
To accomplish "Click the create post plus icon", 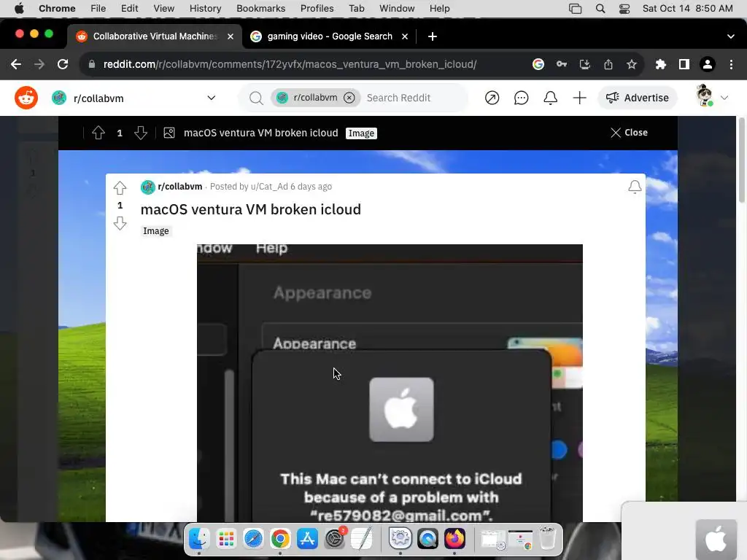I will tap(579, 98).
